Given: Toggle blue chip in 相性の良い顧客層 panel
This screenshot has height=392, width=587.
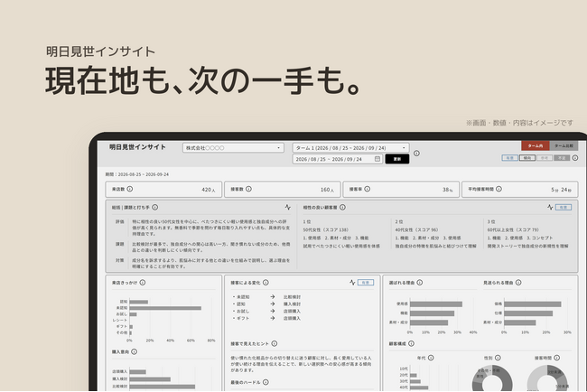Looking at the screenshot, I should 564,207.
